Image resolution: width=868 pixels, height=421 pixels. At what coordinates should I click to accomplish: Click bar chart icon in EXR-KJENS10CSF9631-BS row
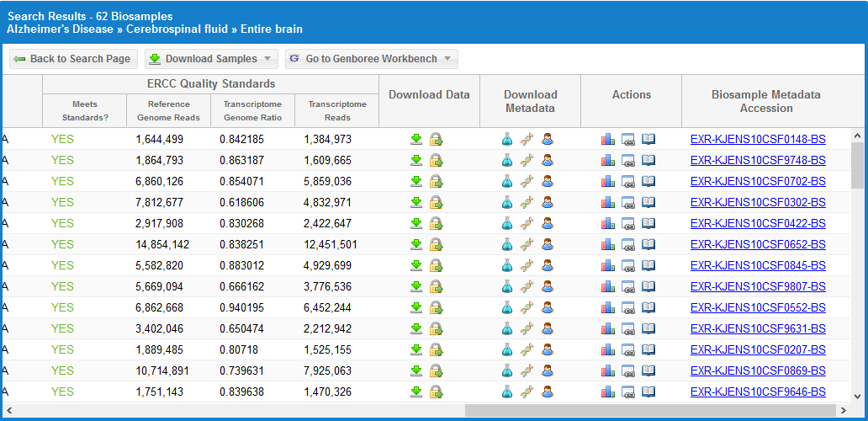point(608,328)
